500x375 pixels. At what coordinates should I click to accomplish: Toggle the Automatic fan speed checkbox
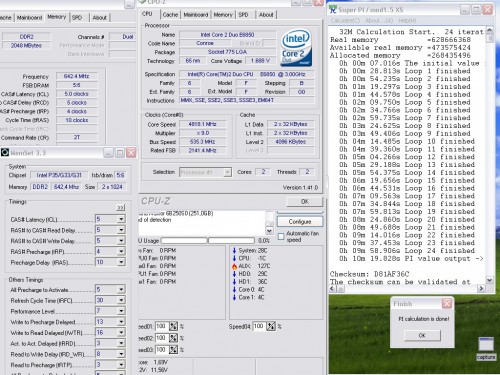click(281, 236)
